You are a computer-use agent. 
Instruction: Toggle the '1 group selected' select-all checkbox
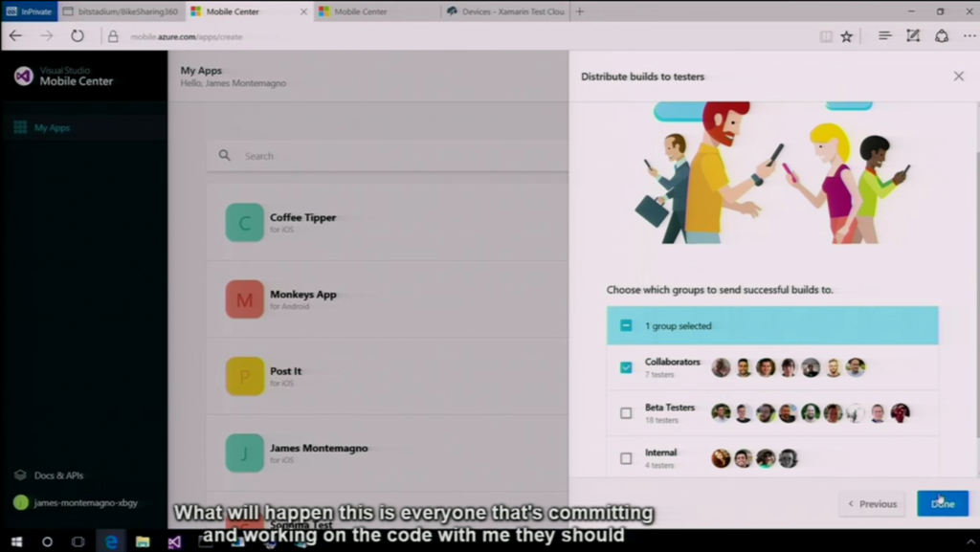626,325
